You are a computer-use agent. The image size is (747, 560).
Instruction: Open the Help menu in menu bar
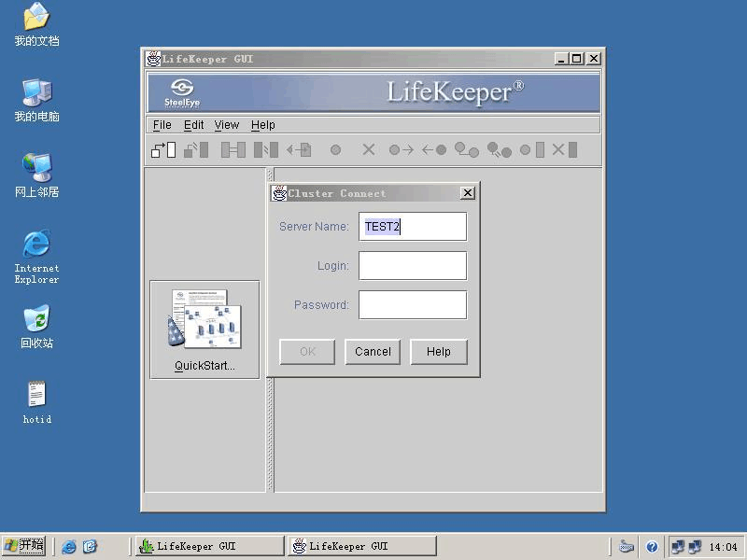(263, 125)
